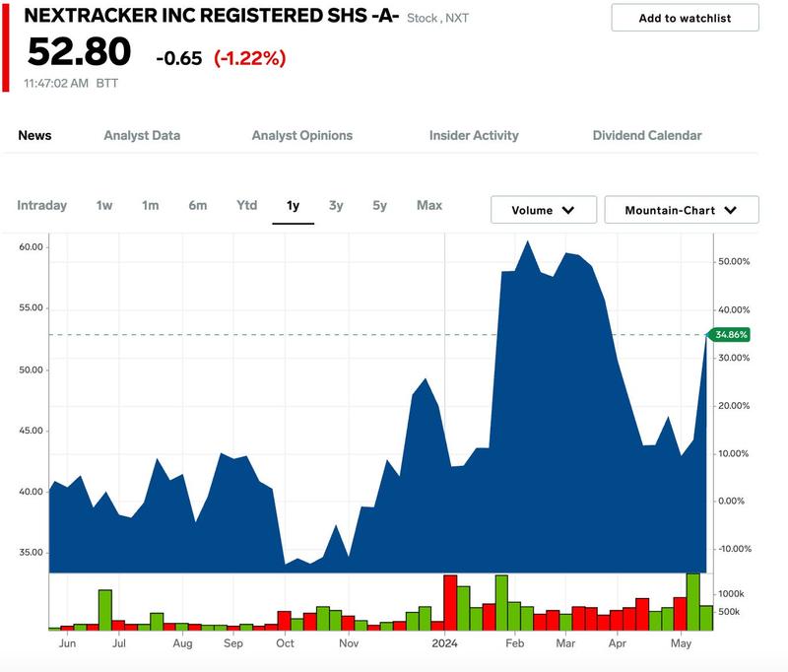Open the Volume dropdown
The width and height of the screenshot is (788, 672).
544,210
